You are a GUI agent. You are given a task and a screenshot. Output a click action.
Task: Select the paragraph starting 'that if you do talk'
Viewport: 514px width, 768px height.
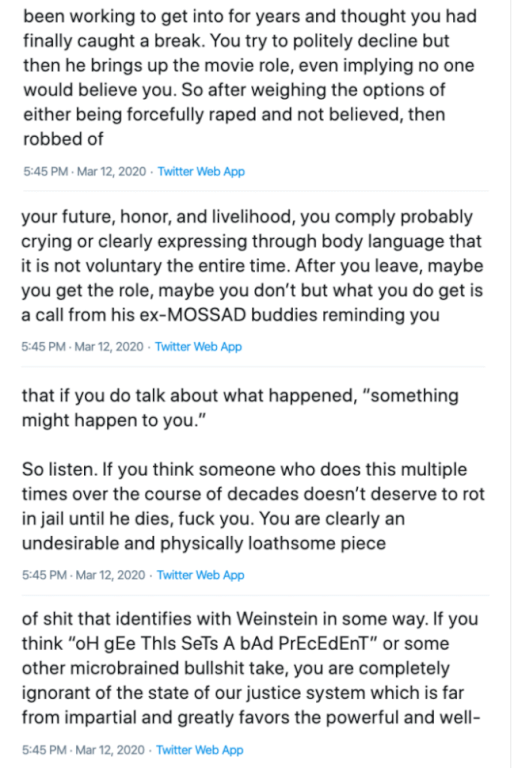240,408
